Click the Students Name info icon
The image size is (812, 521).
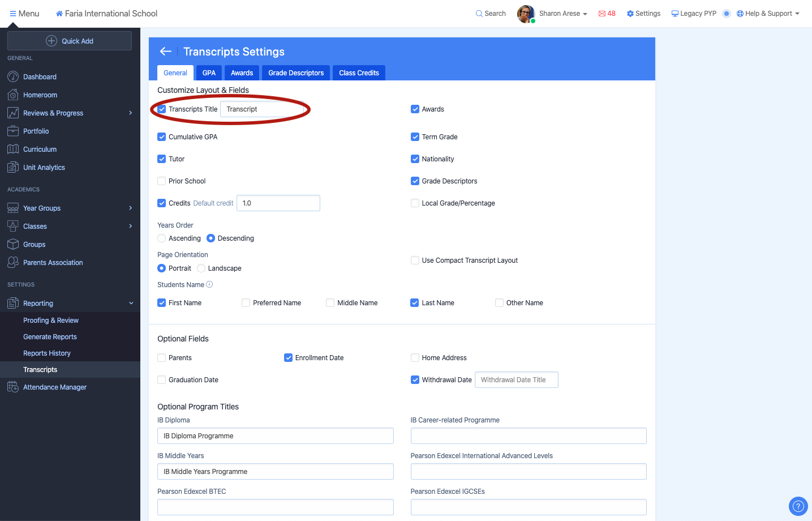click(x=209, y=284)
